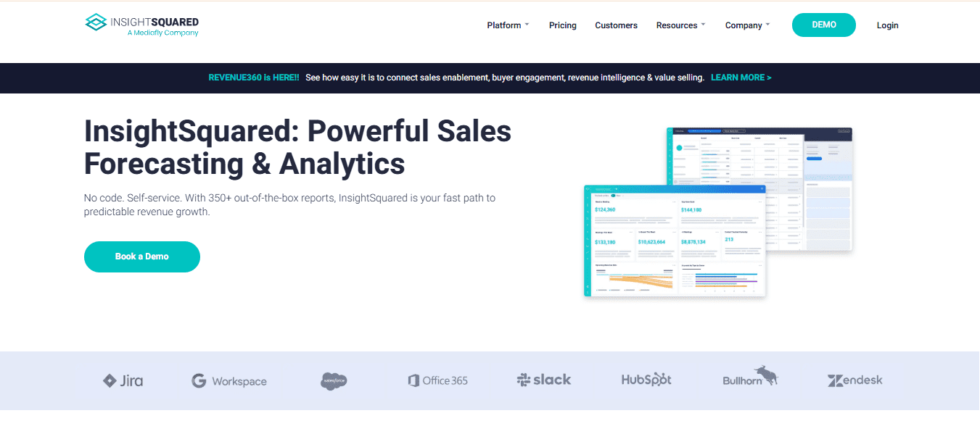Click the HubSpot logo

point(646,380)
